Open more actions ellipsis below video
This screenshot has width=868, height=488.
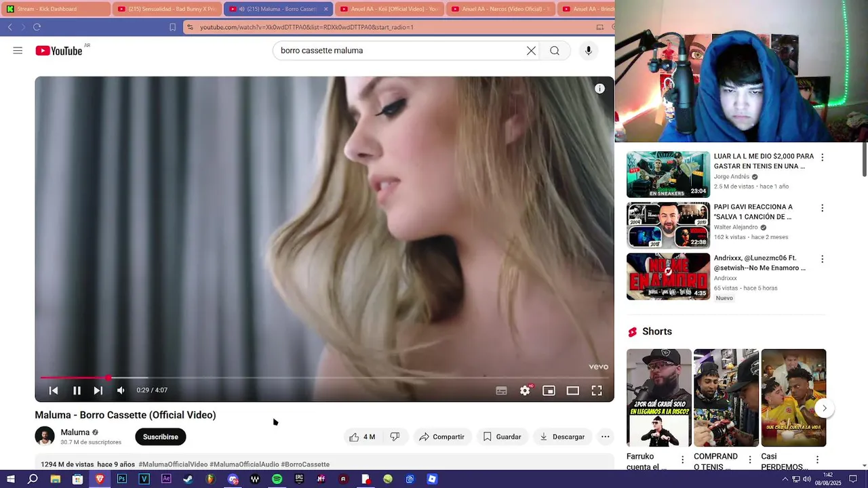606,437
